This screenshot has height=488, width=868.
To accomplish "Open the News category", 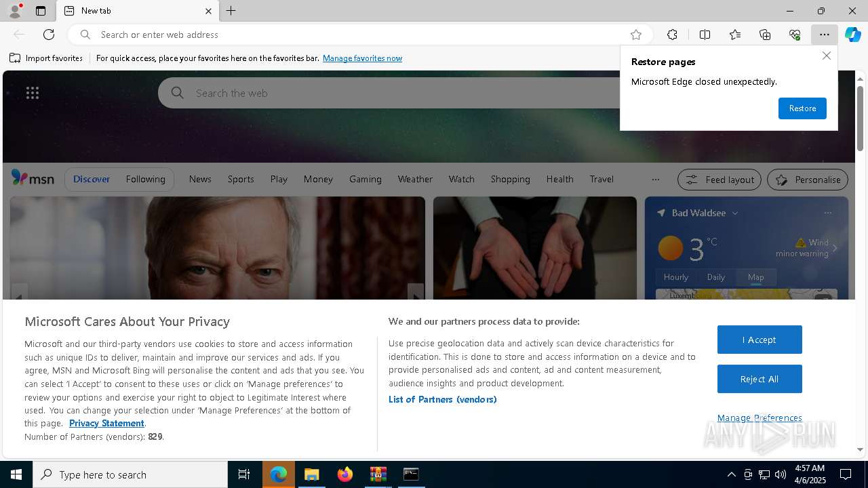I will [x=200, y=179].
